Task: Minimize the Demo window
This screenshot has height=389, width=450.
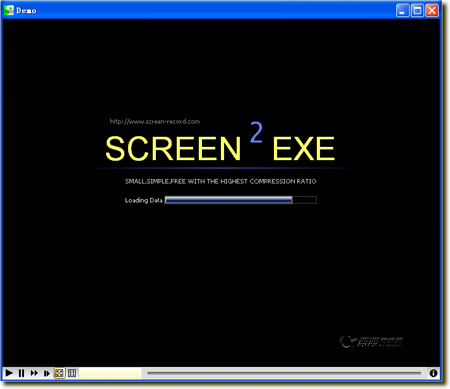Action: click(403, 11)
